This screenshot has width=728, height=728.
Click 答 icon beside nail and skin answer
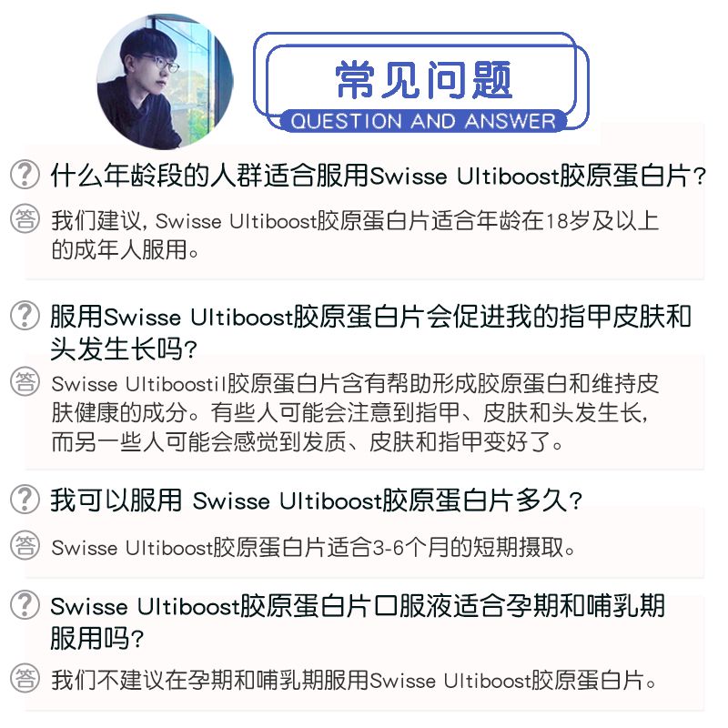[25, 381]
